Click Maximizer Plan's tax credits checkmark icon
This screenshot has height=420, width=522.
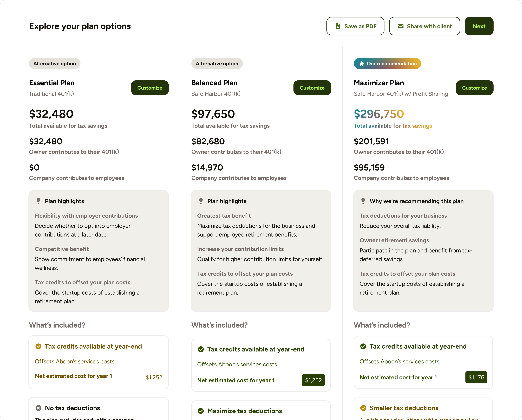coord(363,346)
